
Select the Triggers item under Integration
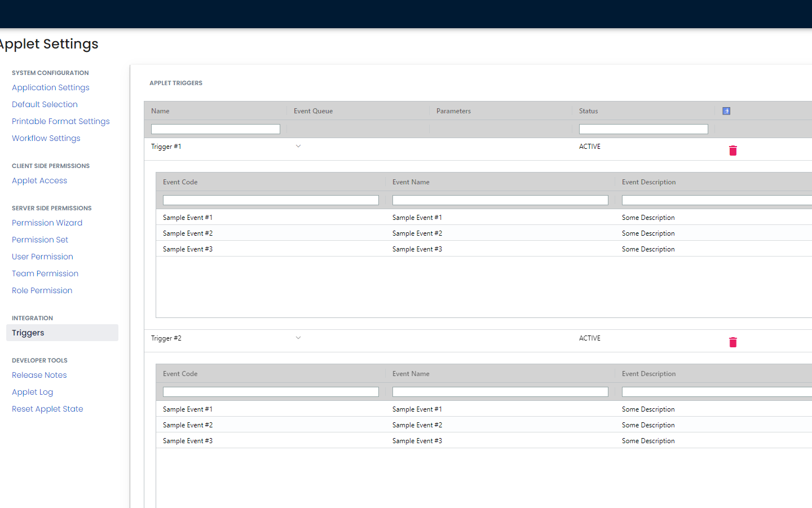(x=62, y=333)
